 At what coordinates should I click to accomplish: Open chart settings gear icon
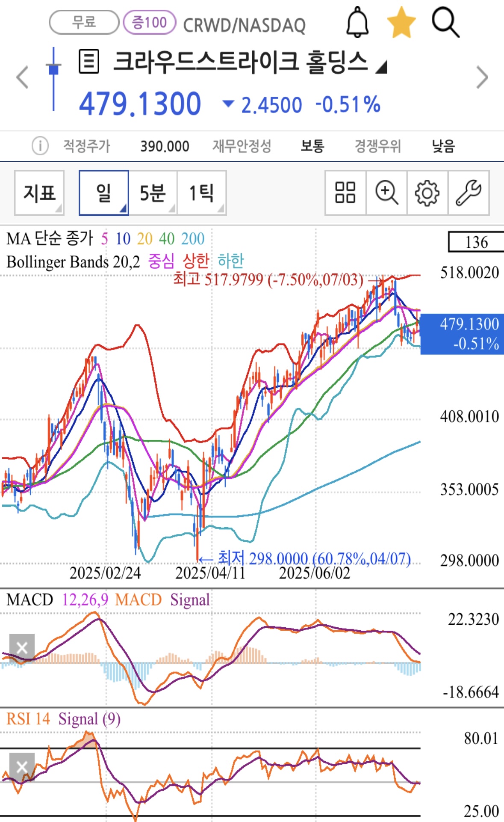coord(427,193)
